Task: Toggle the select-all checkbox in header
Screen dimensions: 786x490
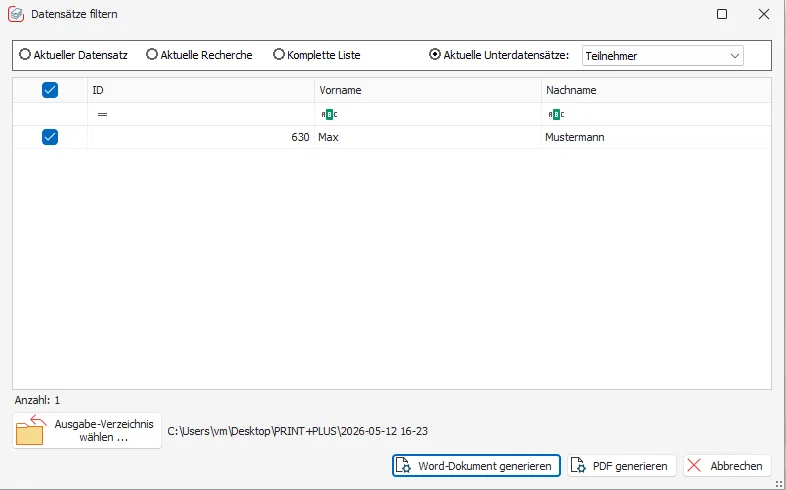Action: [x=50, y=90]
